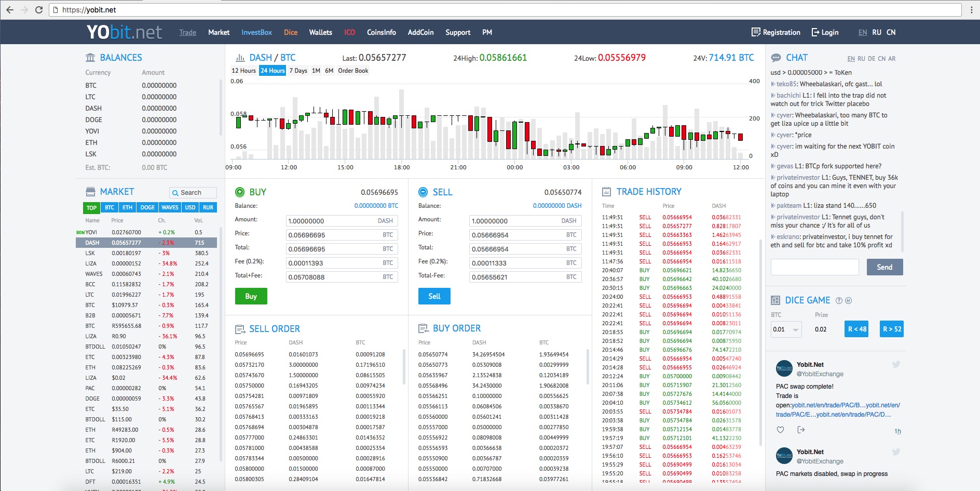Click the Market panel icon
Image resolution: width=980 pixels, height=491 pixels.
click(90, 192)
